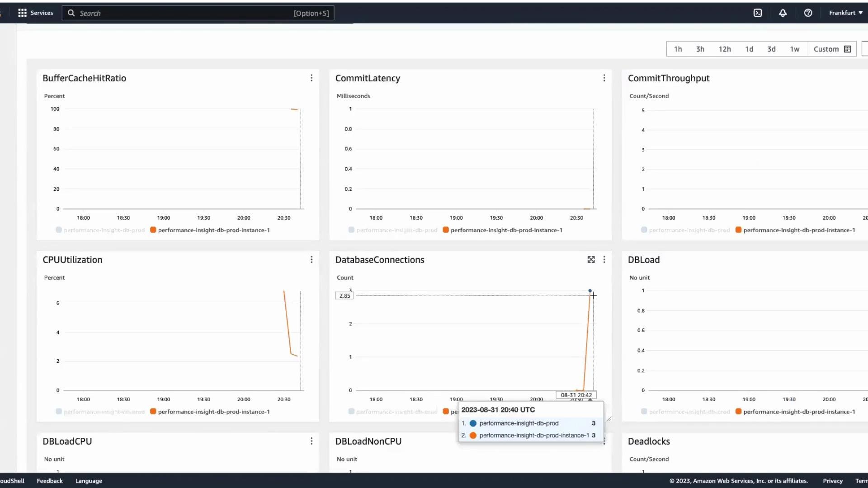Click the DatabaseConnections widget title
This screenshot has height=488, width=868.
[380, 260]
